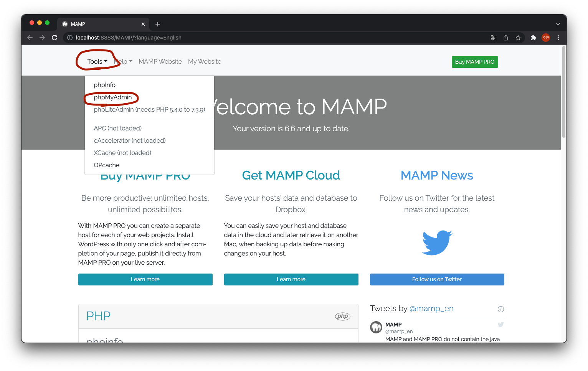Select phpLiteAdmin menu entry
This screenshot has height=371, width=588.
[x=149, y=109]
